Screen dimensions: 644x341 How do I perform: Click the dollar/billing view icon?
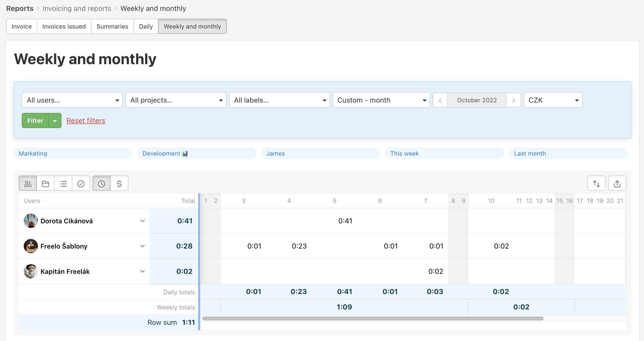point(120,184)
